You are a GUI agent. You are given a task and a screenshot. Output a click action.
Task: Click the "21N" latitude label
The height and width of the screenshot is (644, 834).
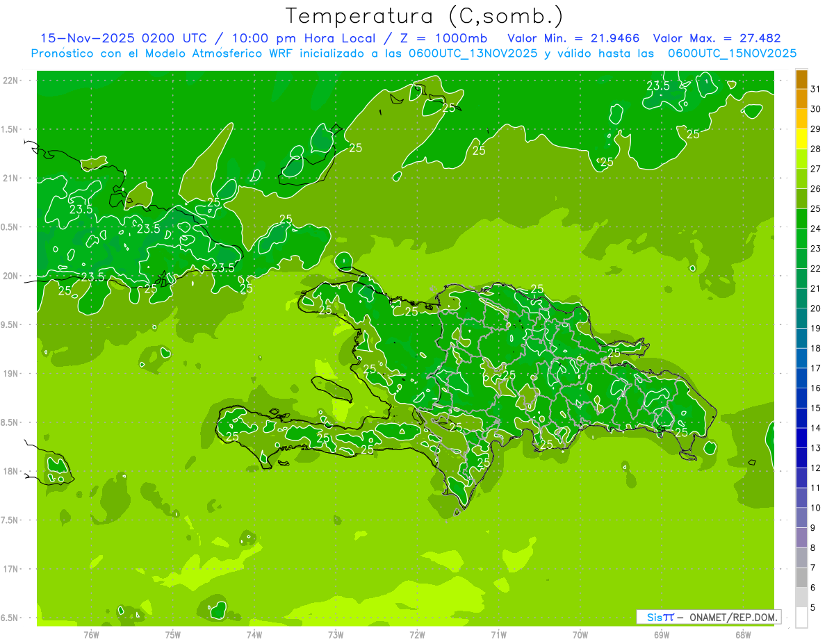(x=10, y=179)
